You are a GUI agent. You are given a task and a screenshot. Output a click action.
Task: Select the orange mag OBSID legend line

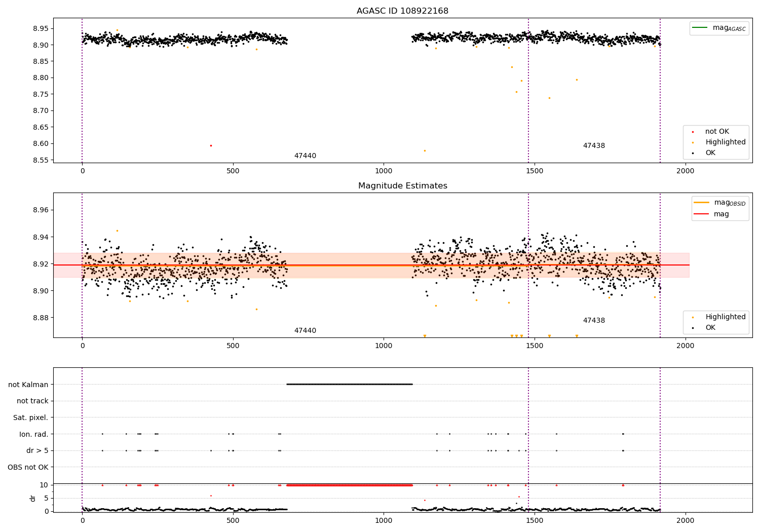coord(702,202)
